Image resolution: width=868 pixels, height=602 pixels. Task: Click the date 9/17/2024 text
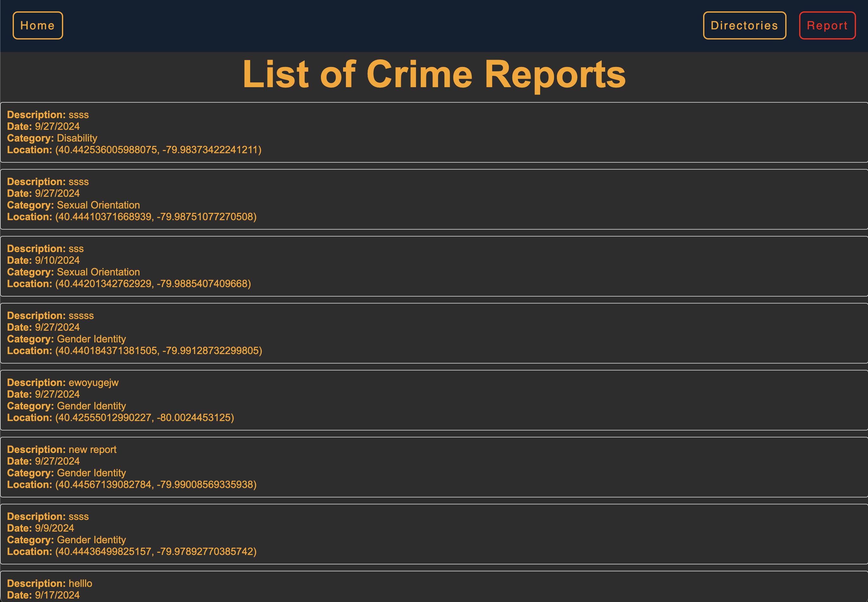57,595
